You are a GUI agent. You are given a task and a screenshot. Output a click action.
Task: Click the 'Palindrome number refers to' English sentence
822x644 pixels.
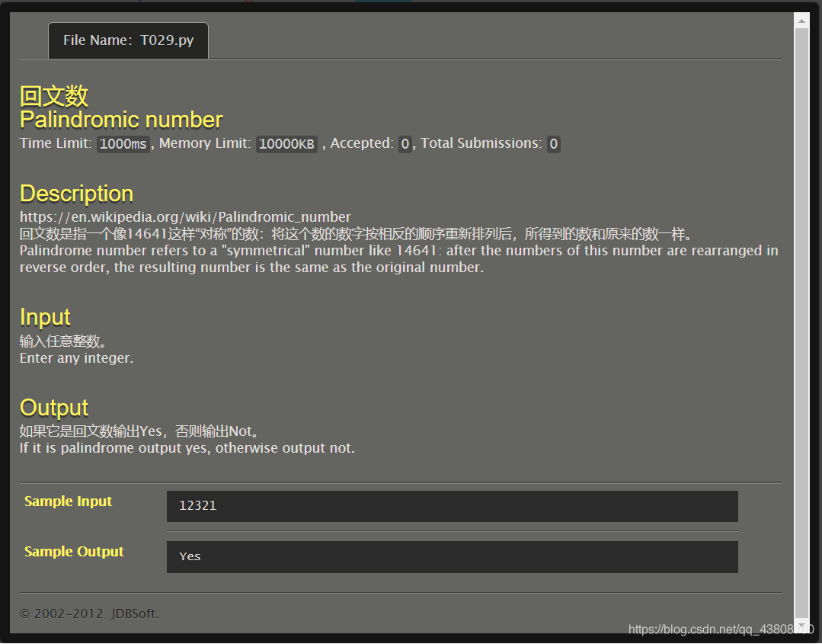399,259
